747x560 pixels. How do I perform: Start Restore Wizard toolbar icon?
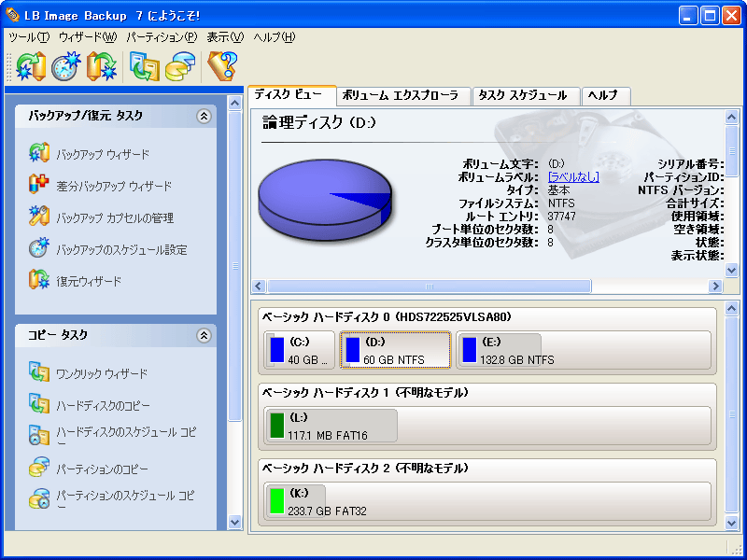click(102, 66)
